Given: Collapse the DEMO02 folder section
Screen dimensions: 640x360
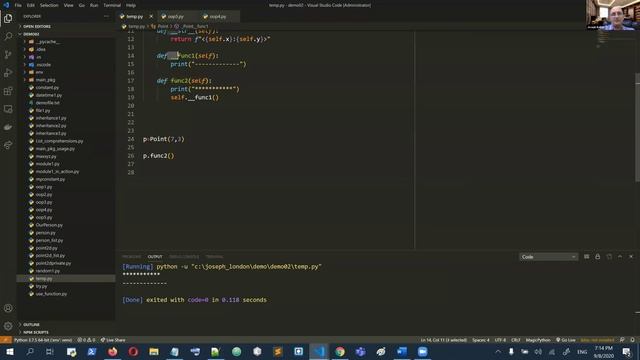Looking at the screenshot, I should click(66, 34).
